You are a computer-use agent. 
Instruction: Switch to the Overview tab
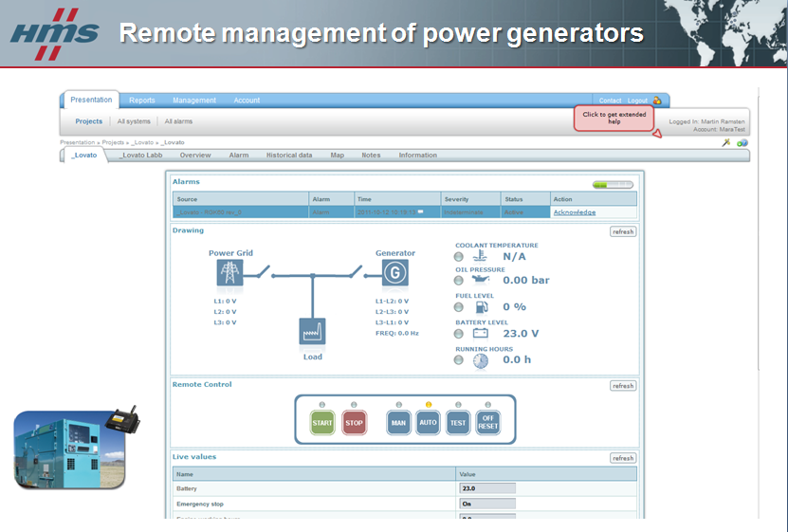pos(195,156)
